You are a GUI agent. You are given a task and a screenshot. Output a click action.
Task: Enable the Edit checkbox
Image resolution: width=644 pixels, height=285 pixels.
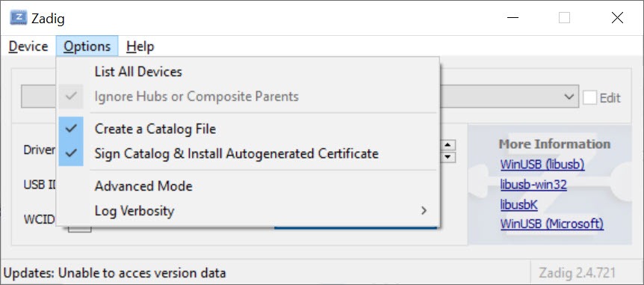point(589,97)
